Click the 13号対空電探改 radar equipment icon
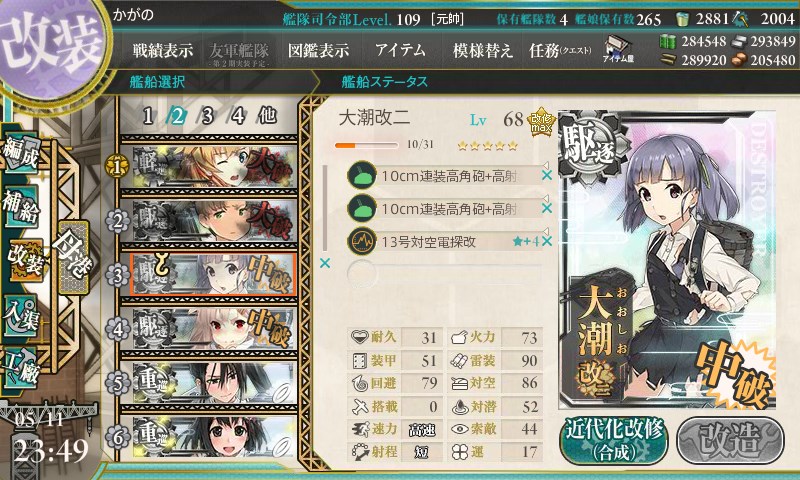The width and height of the screenshot is (800, 480). coord(362,241)
